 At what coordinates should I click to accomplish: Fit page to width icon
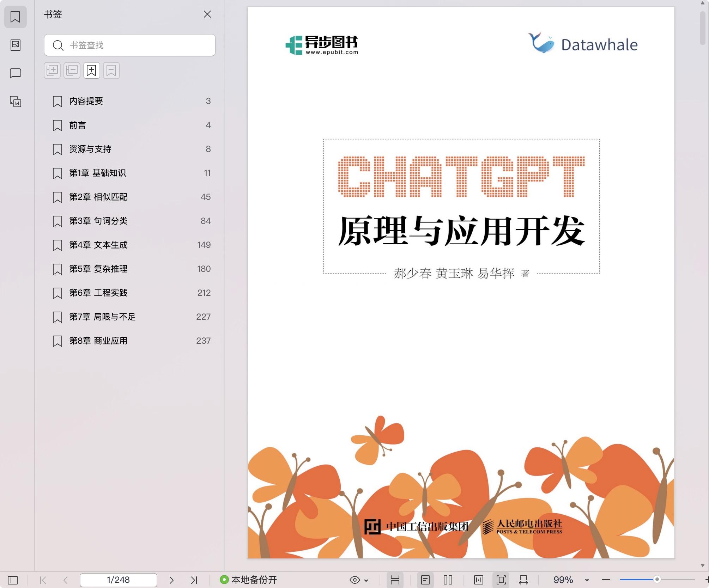(x=523, y=580)
